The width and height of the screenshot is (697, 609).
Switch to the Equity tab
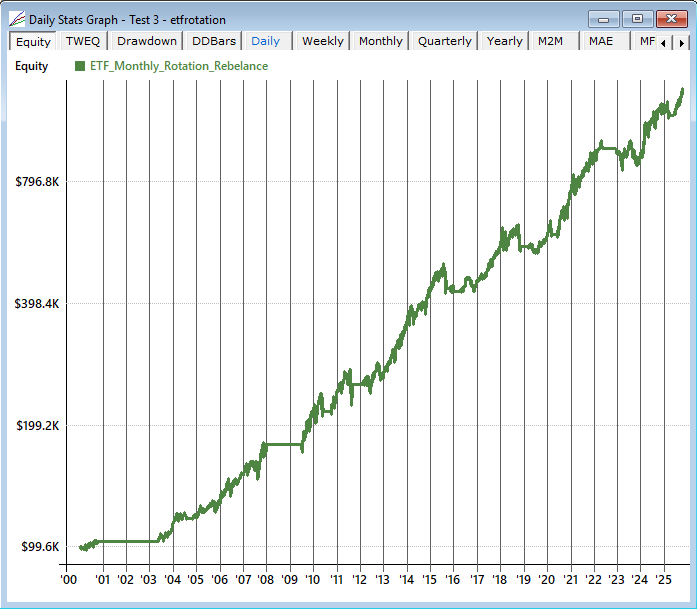pos(33,41)
